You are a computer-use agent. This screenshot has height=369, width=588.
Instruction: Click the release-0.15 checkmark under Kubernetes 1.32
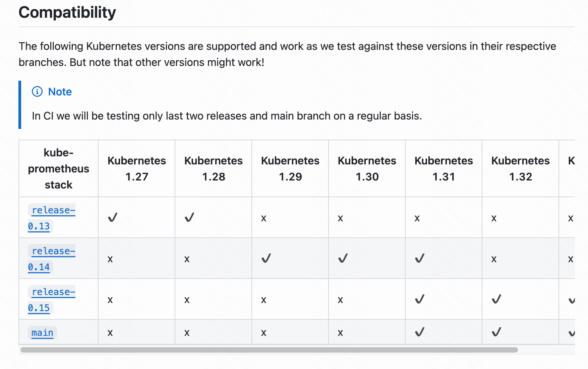tap(496, 299)
